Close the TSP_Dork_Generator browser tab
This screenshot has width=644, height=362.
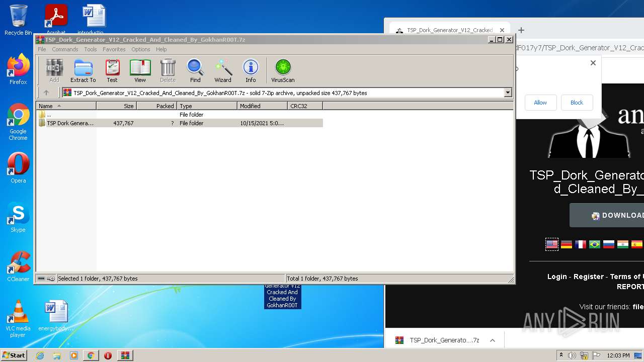click(502, 30)
